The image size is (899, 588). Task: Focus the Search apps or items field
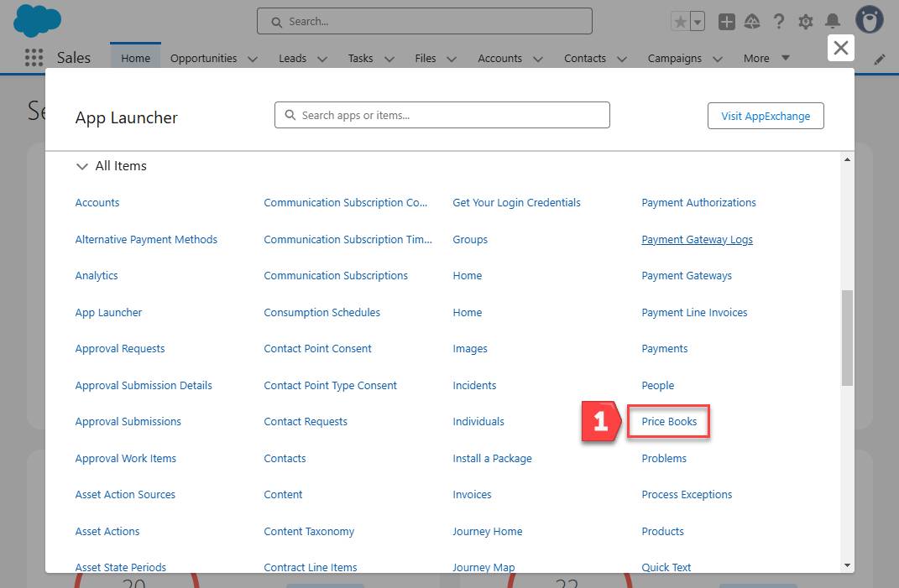(442, 115)
